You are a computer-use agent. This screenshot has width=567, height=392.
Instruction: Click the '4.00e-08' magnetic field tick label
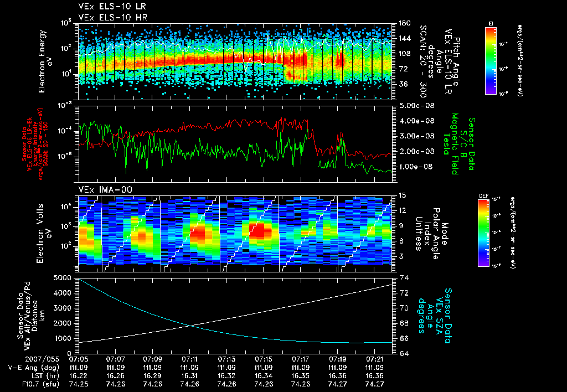click(x=416, y=121)
